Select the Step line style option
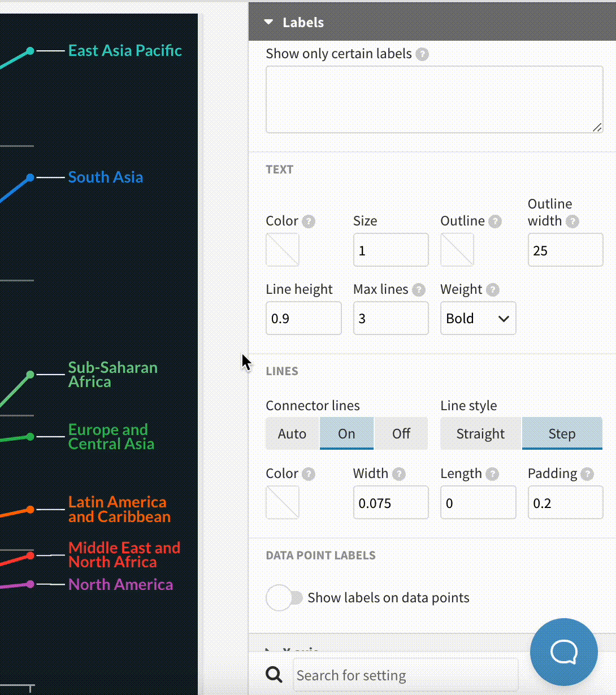 [562, 433]
